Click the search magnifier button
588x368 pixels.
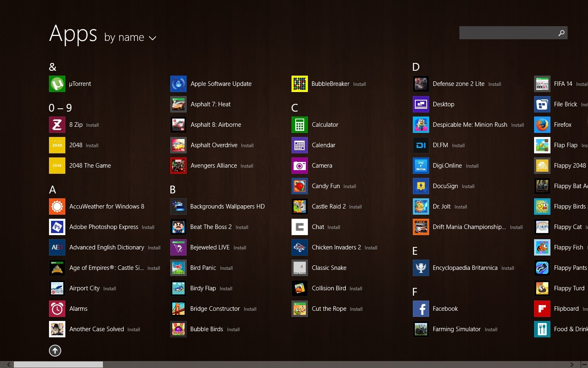click(x=562, y=33)
